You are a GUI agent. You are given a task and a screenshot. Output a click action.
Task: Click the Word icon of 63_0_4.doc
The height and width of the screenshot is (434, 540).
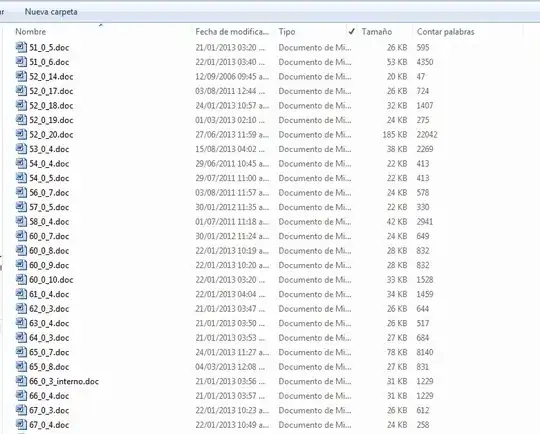(21, 323)
